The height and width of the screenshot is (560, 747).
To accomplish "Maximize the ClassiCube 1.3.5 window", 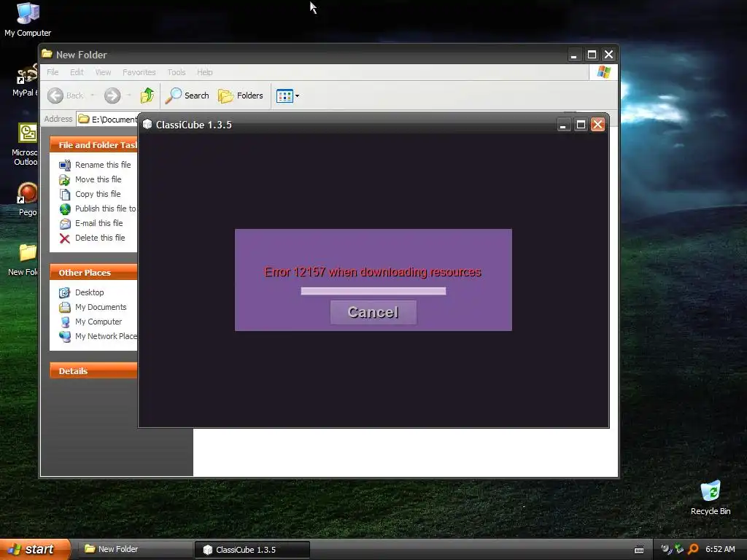I will point(580,125).
